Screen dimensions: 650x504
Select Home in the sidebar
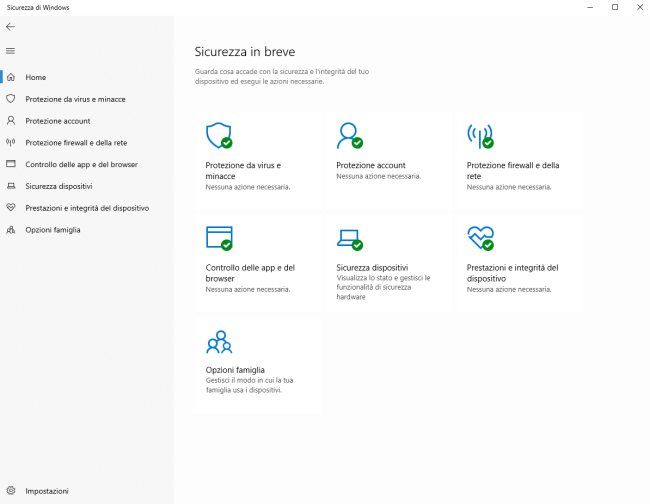pos(36,77)
